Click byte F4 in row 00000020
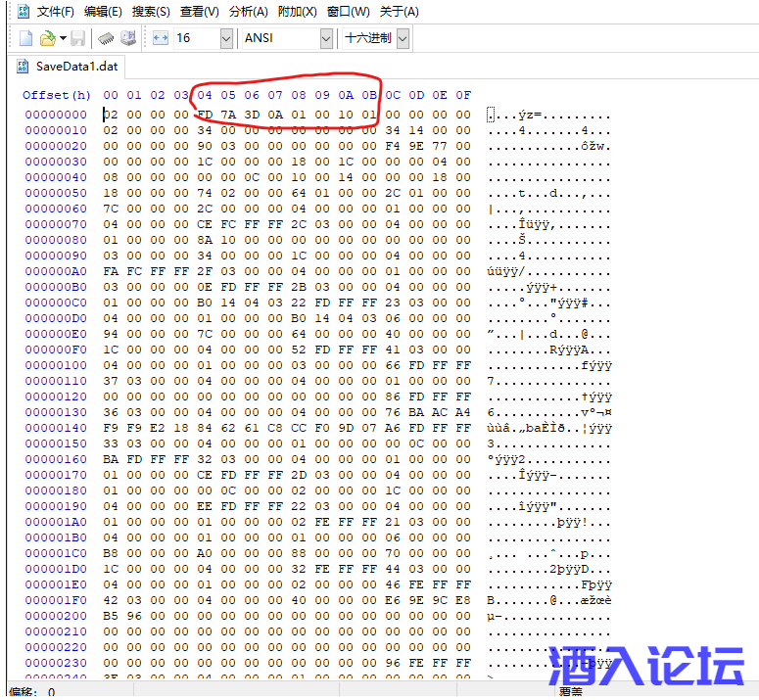759x700 pixels. 393,146
